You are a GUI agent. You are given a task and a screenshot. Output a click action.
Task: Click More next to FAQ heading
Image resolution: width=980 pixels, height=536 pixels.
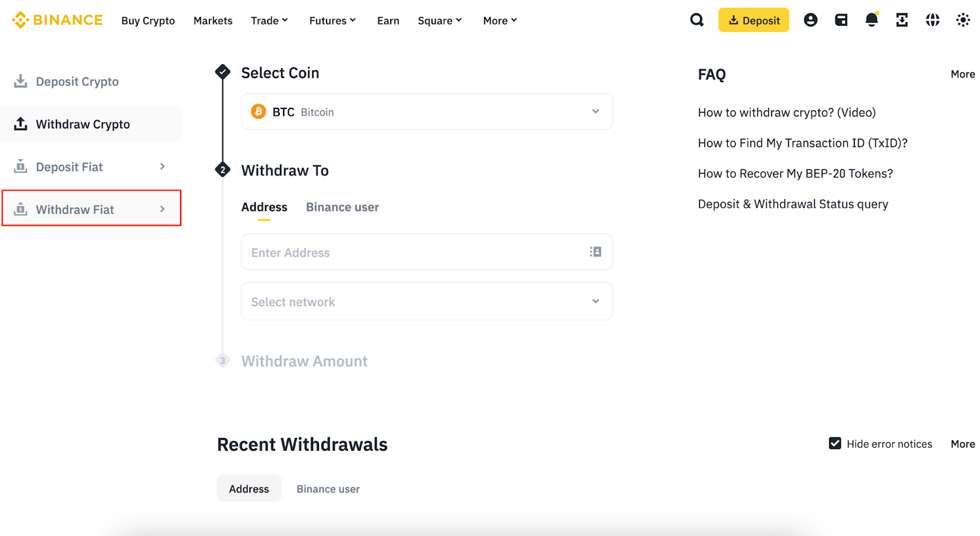pyautogui.click(x=963, y=74)
